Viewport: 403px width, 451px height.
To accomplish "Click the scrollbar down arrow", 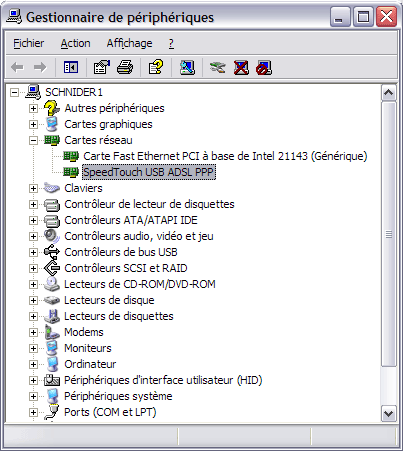I will point(389,414).
